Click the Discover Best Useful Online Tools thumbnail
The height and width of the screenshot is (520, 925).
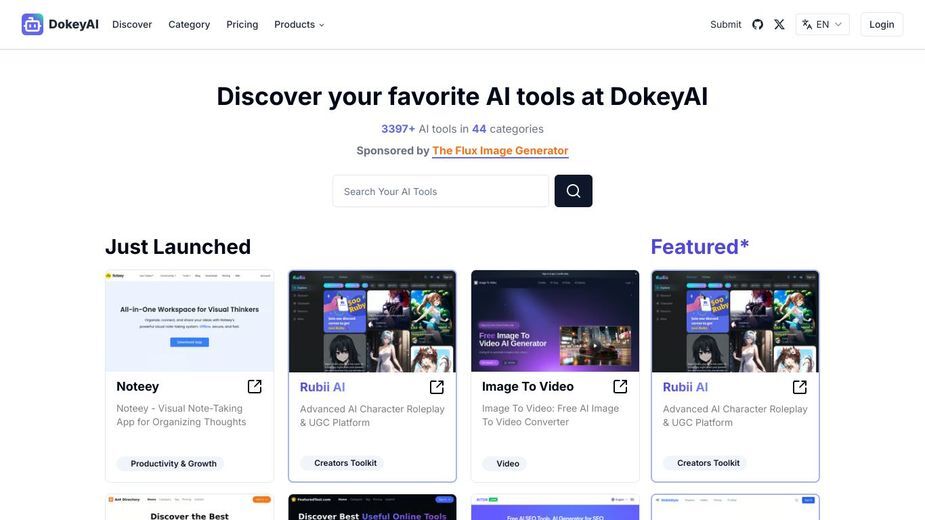(x=372, y=508)
